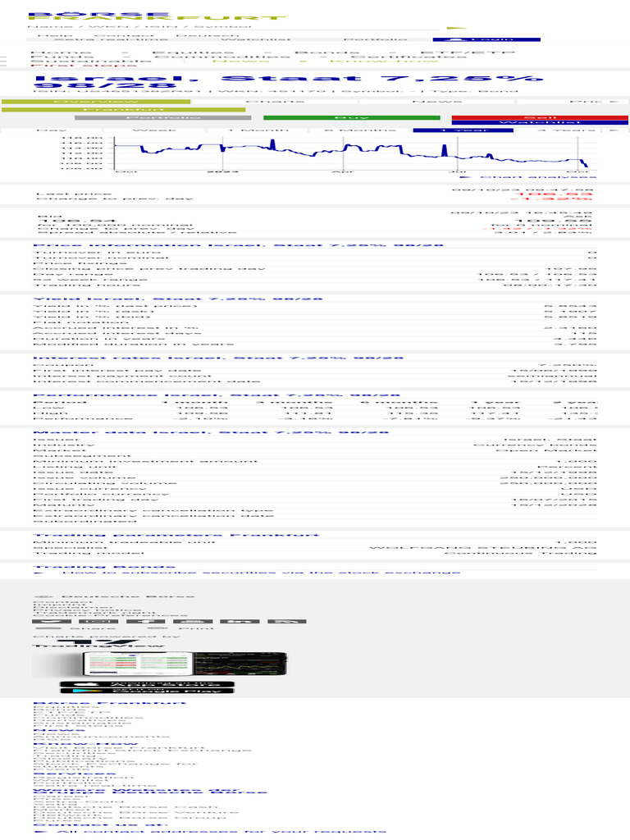Open the Portfolio link in top bar
The image size is (630, 840).
pyautogui.click(x=376, y=39)
